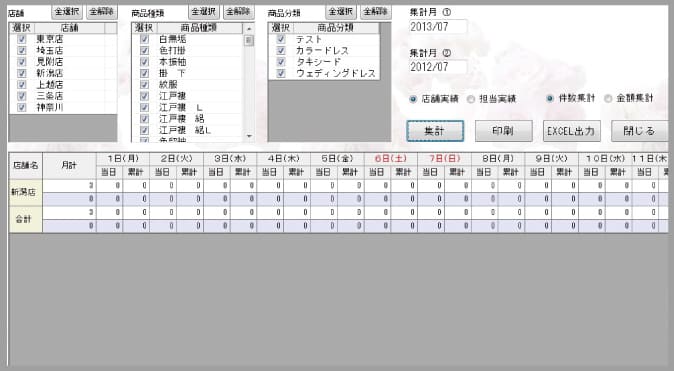674x371 pixels.
Task: Uncheck the カラードレス category checkbox
Action: pos(281,51)
